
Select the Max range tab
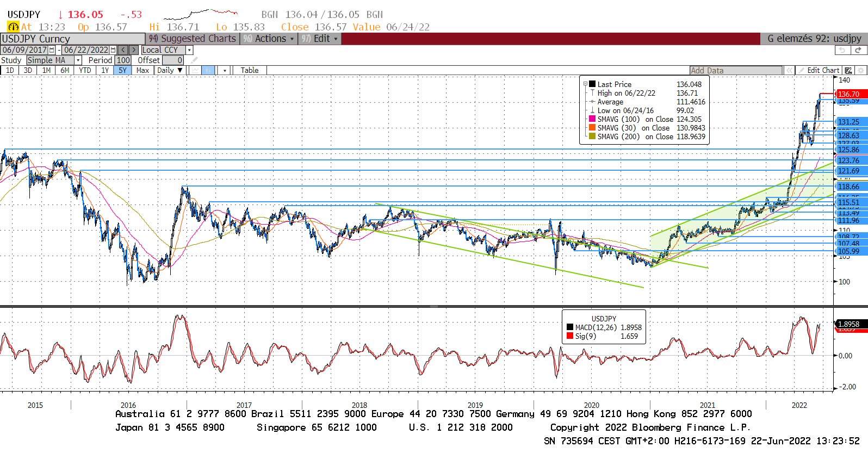pyautogui.click(x=142, y=70)
